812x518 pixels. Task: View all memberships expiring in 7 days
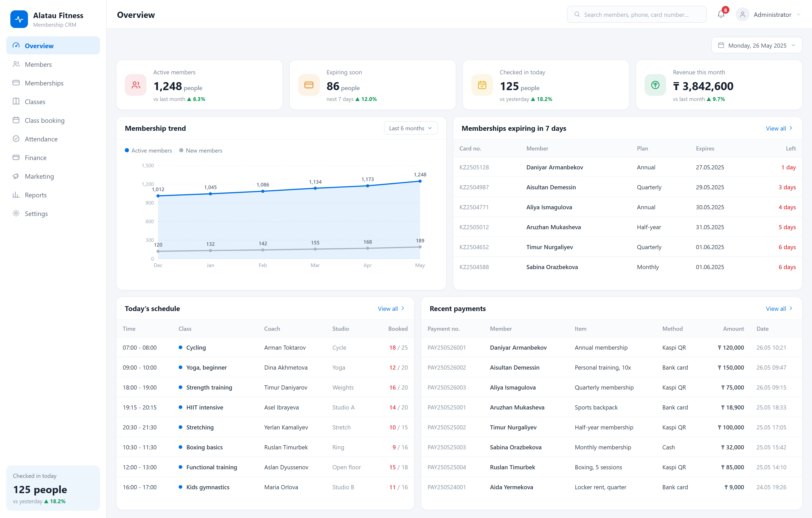(x=779, y=128)
